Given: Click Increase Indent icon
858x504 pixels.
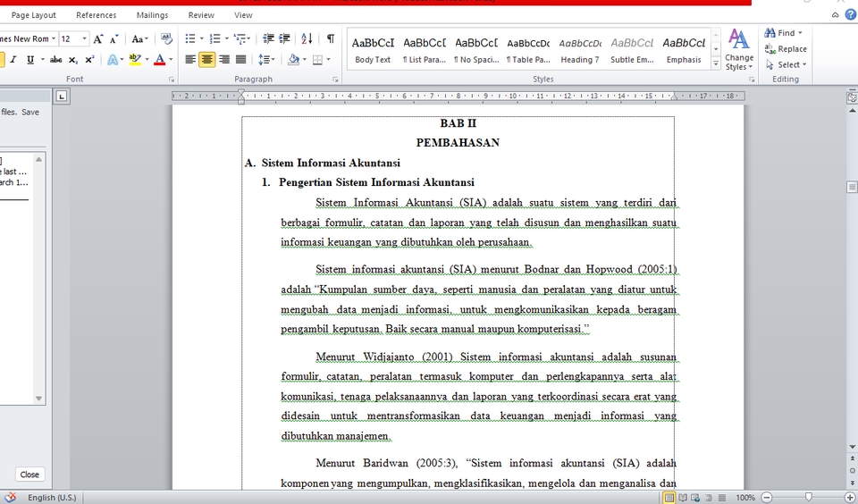Looking at the screenshot, I should click(x=284, y=38).
